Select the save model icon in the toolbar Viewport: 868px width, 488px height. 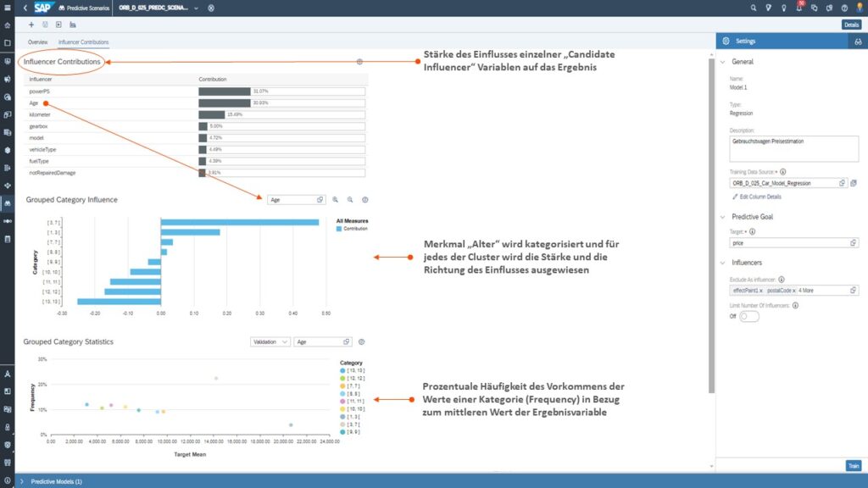[44, 25]
